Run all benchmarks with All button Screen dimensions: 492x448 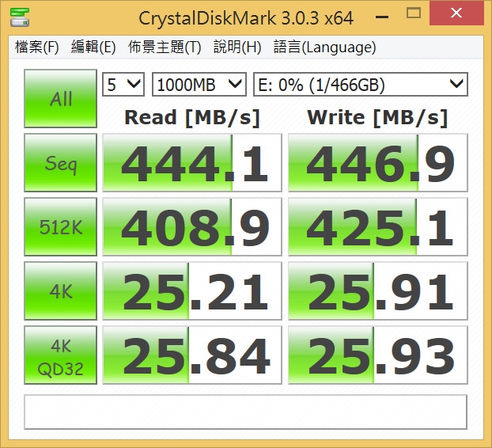61,99
